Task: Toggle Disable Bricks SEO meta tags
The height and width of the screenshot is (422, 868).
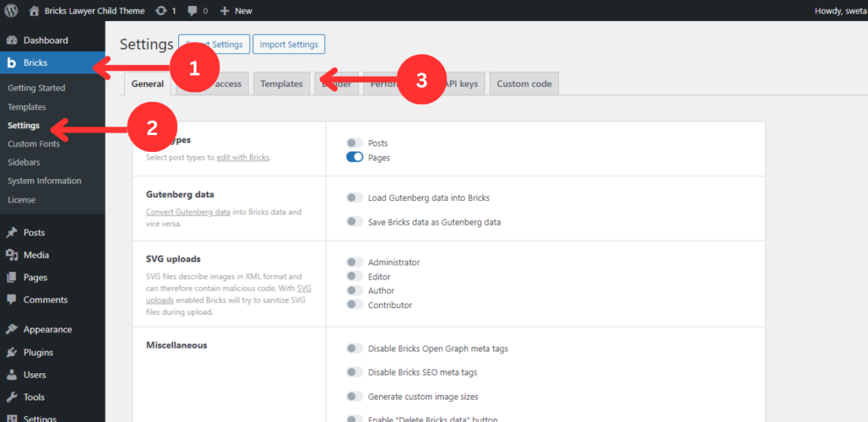Action: coord(354,372)
